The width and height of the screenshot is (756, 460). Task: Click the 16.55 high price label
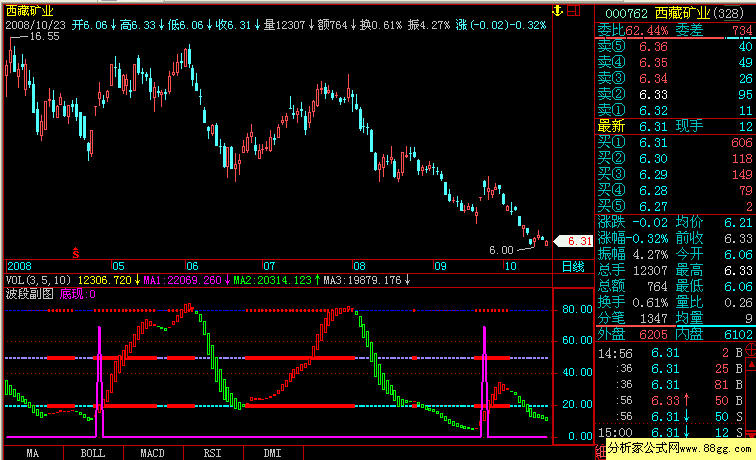[44, 37]
